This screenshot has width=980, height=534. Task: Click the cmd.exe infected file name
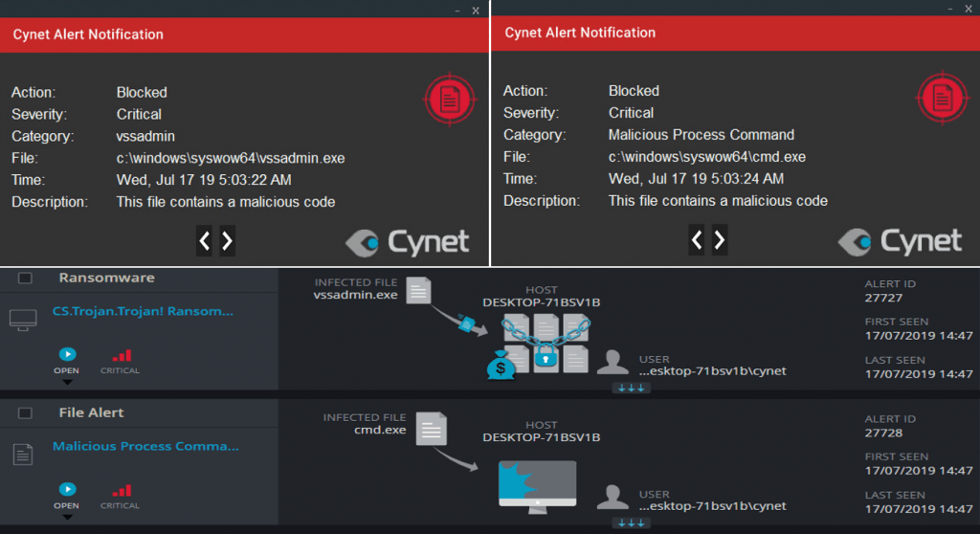[380, 430]
